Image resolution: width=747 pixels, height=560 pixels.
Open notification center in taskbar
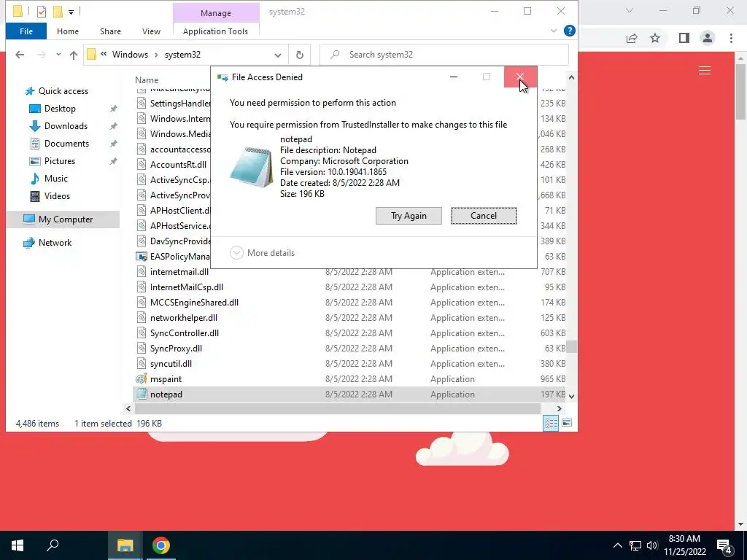(x=724, y=545)
